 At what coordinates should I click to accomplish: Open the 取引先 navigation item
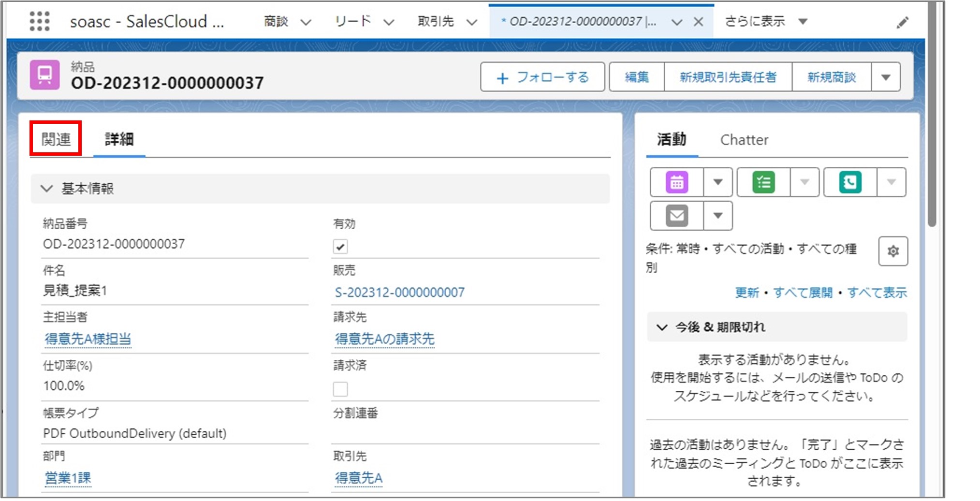[436, 21]
